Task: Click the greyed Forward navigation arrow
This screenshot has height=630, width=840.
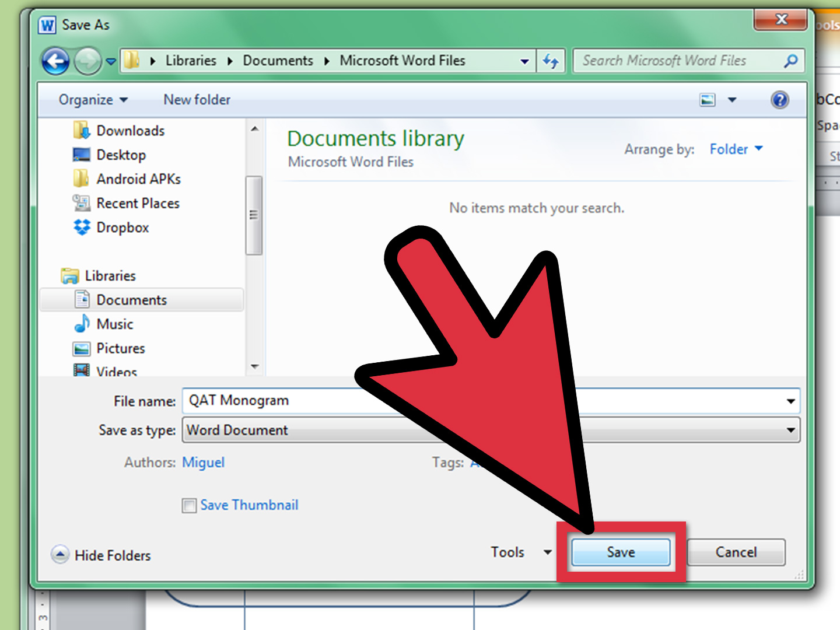Action: (88, 61)
